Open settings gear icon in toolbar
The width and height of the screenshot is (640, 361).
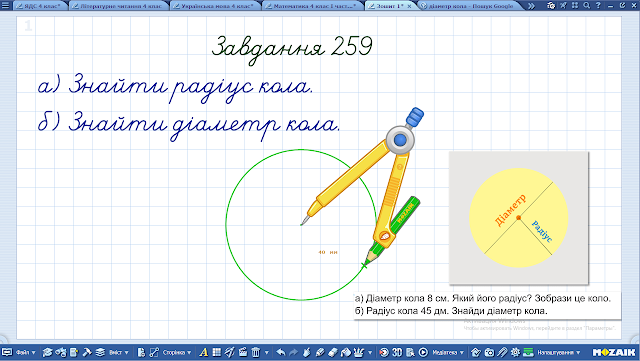[x=515, y=352]
